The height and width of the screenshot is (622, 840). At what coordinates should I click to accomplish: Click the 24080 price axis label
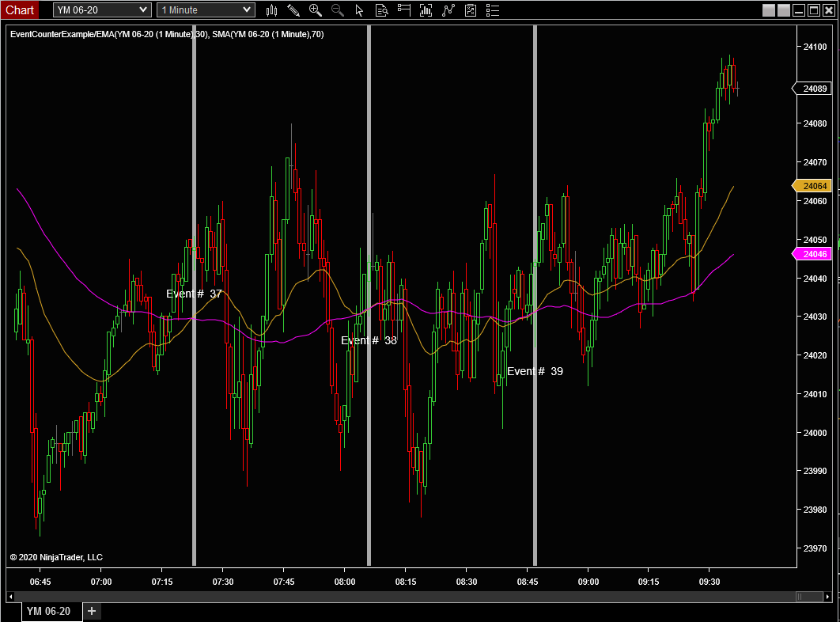tap(815, 123)
